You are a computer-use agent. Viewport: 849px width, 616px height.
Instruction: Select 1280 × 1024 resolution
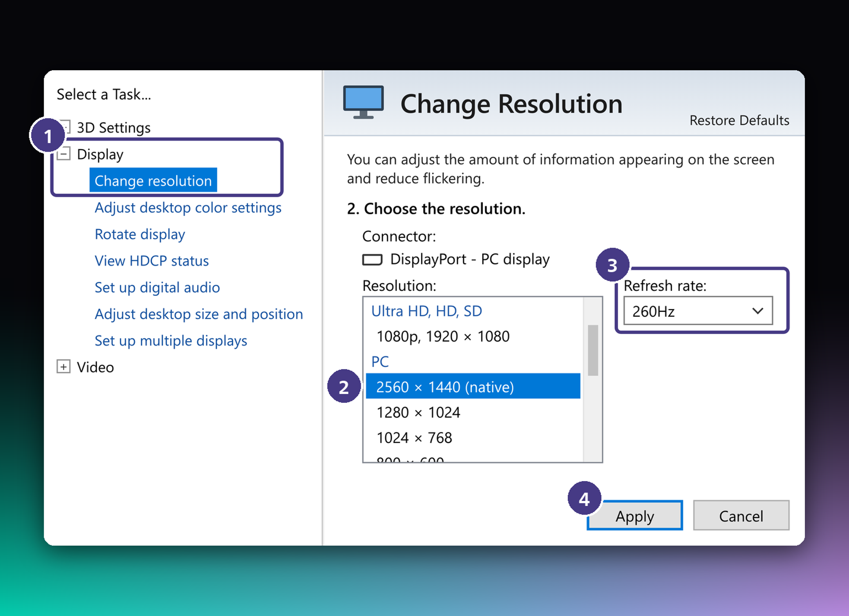pyautogui.click(x=473, y=412)
